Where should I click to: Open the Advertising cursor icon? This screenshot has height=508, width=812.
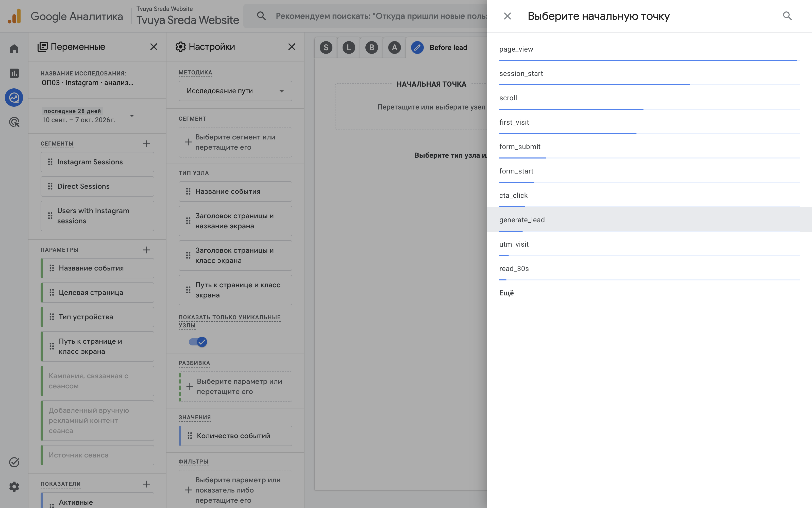coord(14,122)
